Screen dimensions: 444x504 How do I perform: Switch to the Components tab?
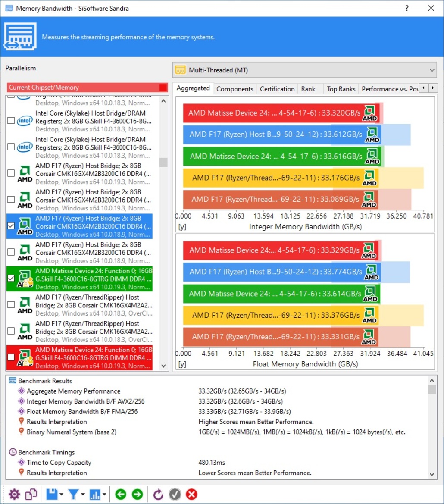tap(235, 89)
